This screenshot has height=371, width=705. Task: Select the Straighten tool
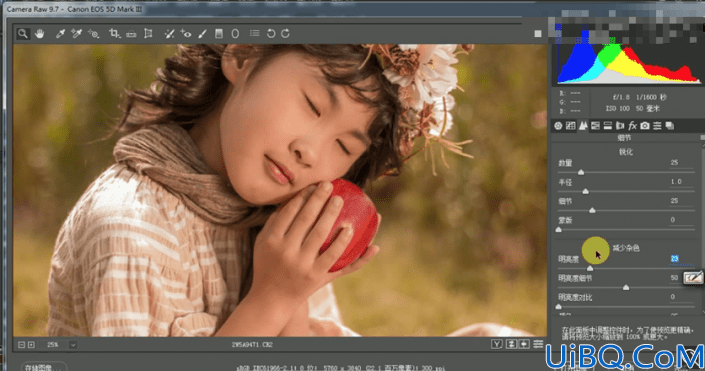click(131, 34)
